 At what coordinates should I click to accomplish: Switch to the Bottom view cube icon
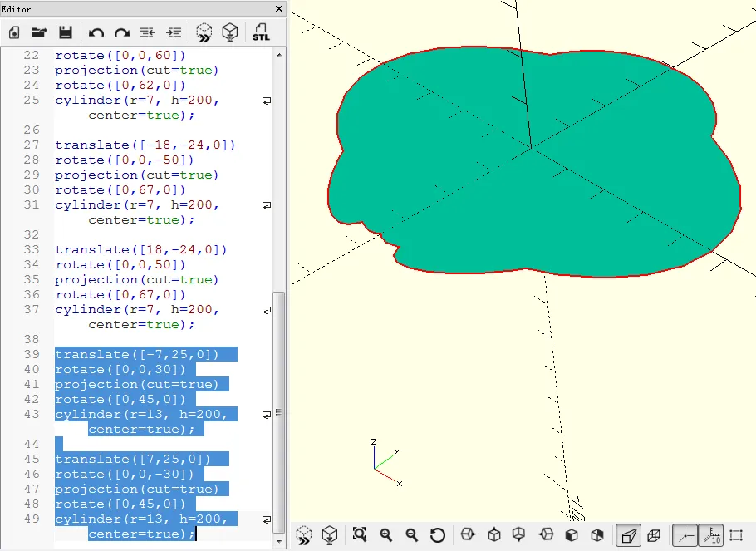[519, 534]
